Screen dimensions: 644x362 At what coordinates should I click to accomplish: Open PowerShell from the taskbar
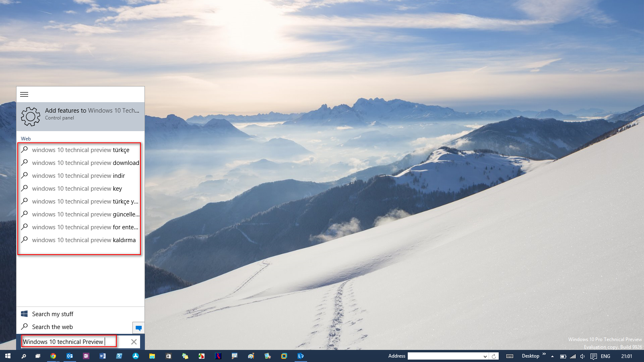(119, 356)
